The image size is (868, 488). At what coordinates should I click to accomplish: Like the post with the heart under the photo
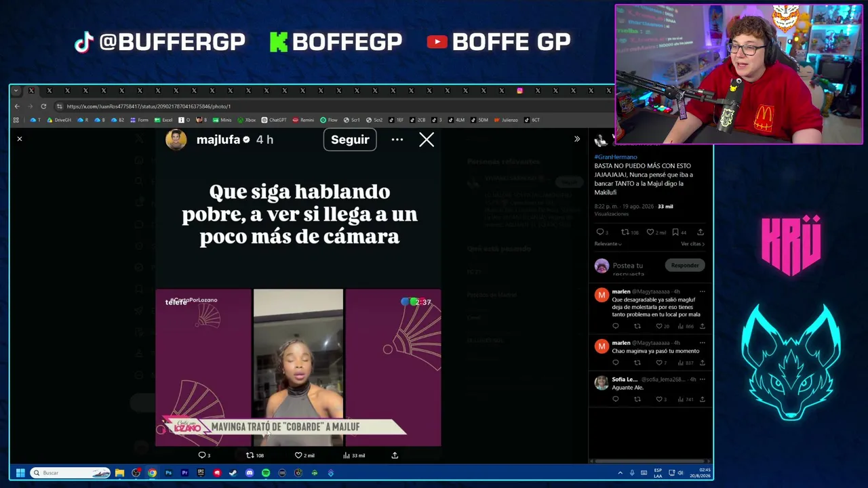[298, 455]
